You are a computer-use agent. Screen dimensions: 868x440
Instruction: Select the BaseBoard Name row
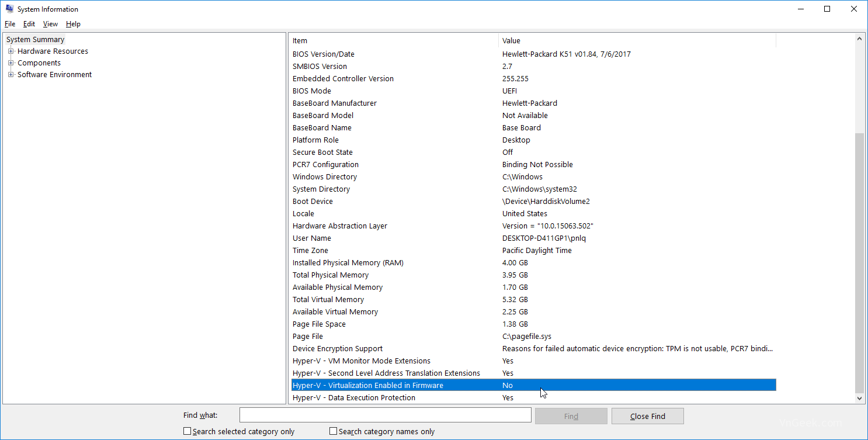[533, 128]
